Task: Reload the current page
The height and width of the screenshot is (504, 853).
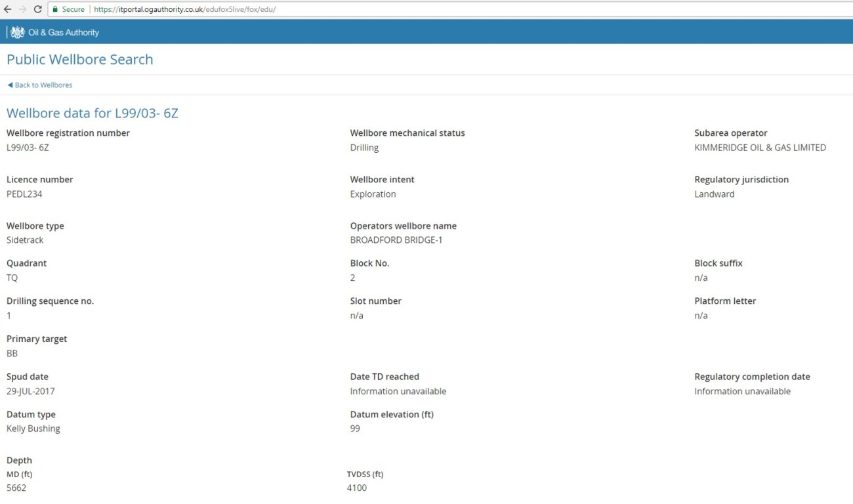Action: 37,9
